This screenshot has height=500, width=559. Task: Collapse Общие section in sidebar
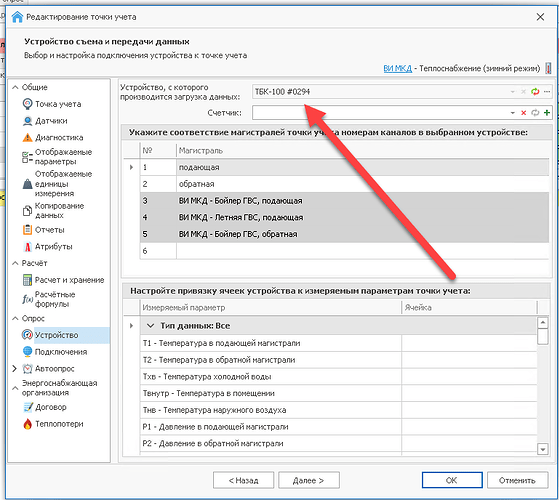pos(15,87)
